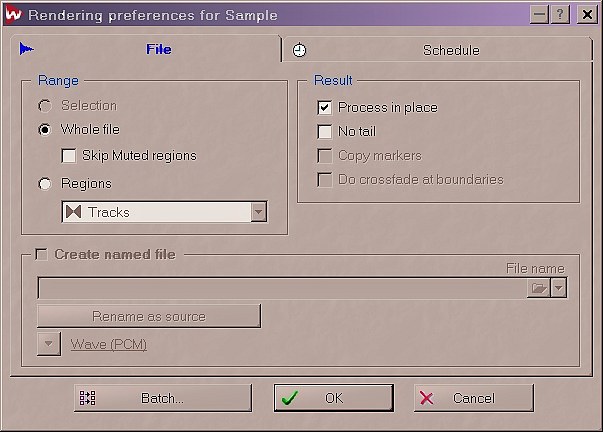Click the Rename as source button
Screen dimensions: 603x432
[149, 316]
